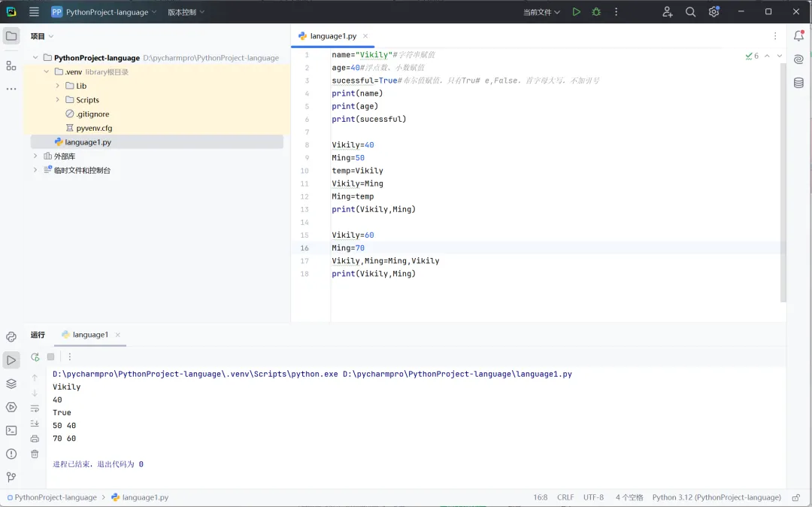Open the main hamburger menu
This screenshot has width=812, height=507.
34,12
